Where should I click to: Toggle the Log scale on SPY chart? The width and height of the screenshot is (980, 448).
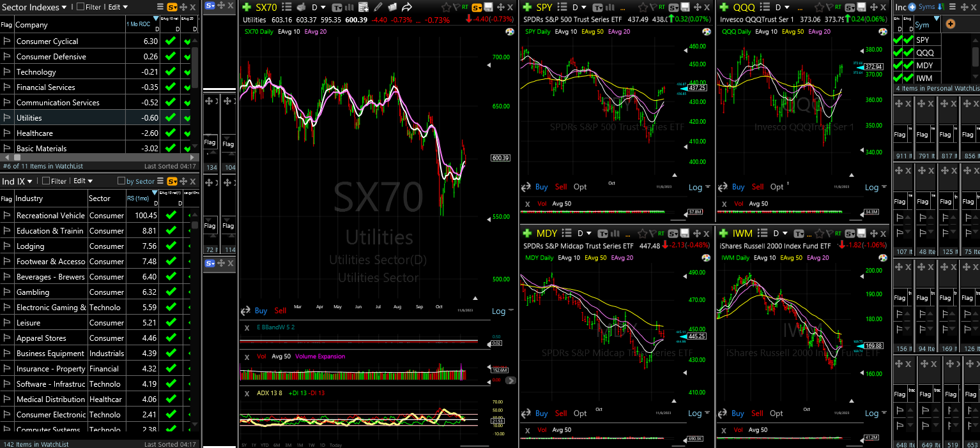pos(695,187)
